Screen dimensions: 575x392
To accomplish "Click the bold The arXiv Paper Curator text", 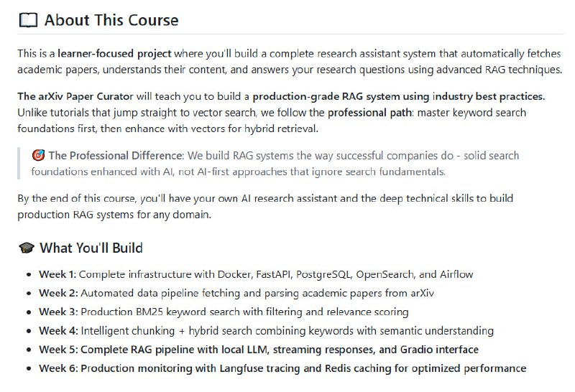I will 68,96.
